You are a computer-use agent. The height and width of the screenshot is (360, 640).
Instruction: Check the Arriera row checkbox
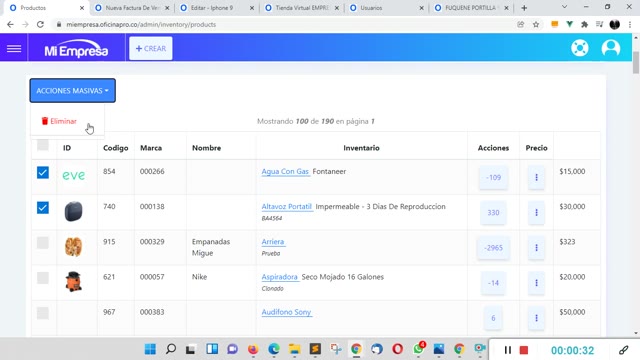(x=43, y=242)
